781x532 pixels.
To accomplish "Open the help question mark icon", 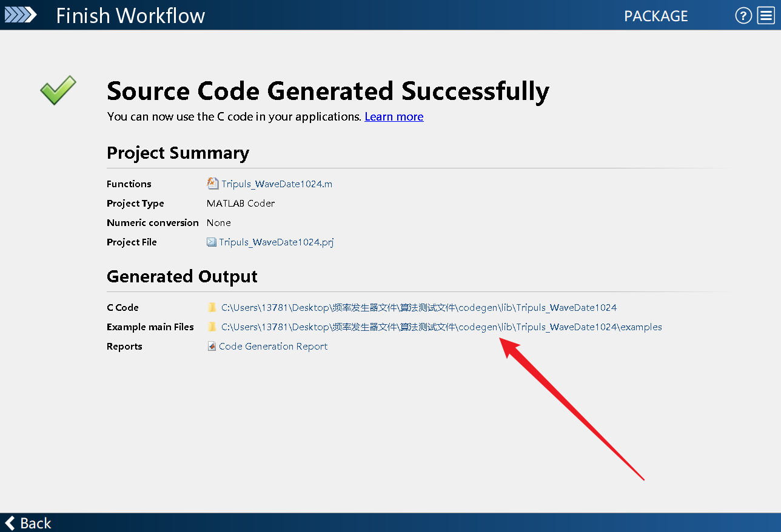I will [743, 16].
